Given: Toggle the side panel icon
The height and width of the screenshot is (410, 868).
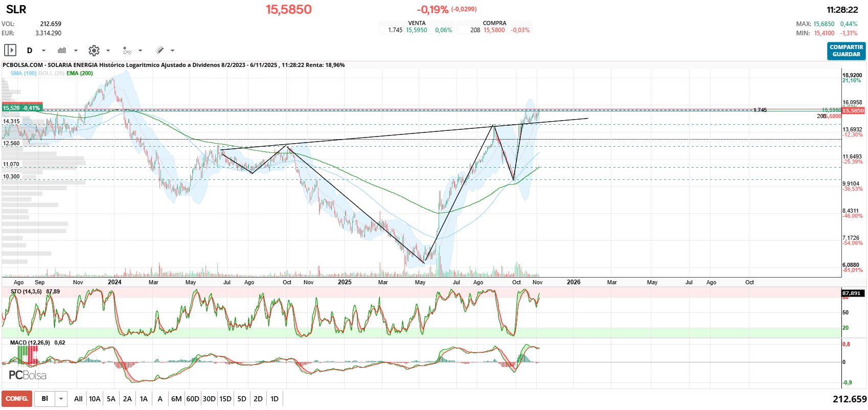Looking at the screenshot, I should pyautogui.click(x=10, y=50).
